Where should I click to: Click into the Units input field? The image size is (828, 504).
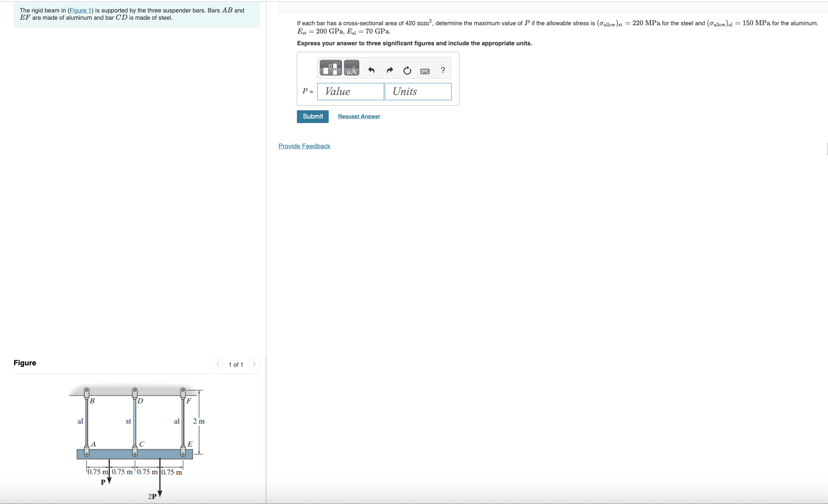pyautogui.click(x=418, y=92)
